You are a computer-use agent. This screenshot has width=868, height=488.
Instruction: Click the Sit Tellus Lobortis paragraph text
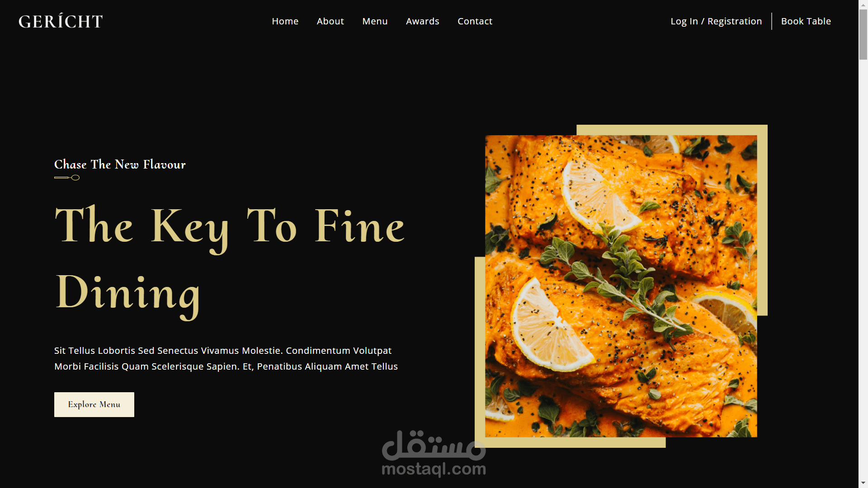tap(226, 358)
